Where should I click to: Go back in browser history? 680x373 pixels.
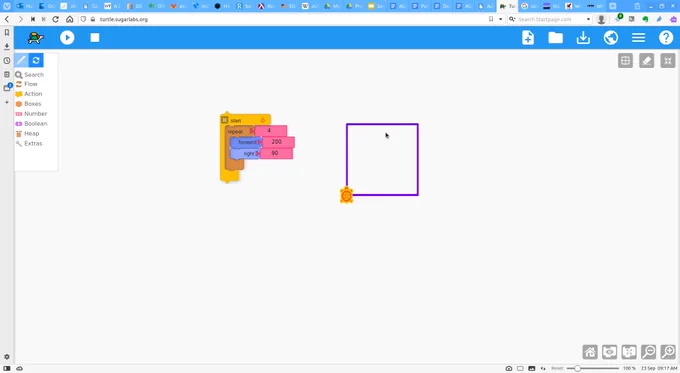[7, 19]
